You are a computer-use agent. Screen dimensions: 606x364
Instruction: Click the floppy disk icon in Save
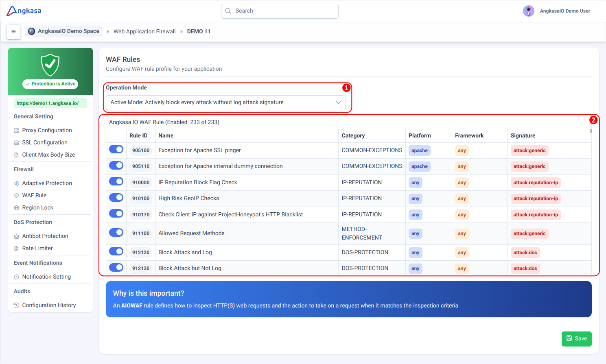569,338
